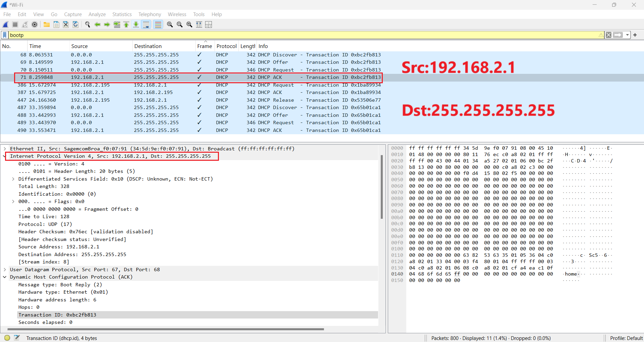Save the capture file
This screenshot has width=644, height=342.
[x=56, y=25]
